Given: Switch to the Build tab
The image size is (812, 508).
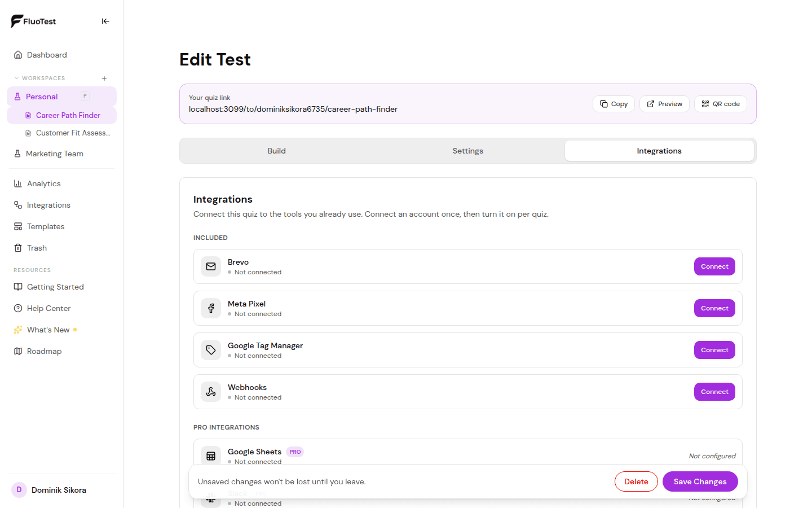Looking at the screenshot, I should coord(277,151).
